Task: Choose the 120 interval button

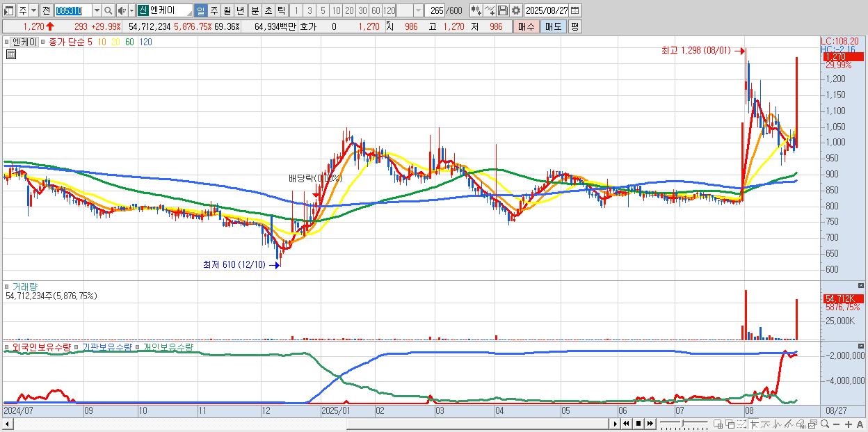Action: click(389, 10)
